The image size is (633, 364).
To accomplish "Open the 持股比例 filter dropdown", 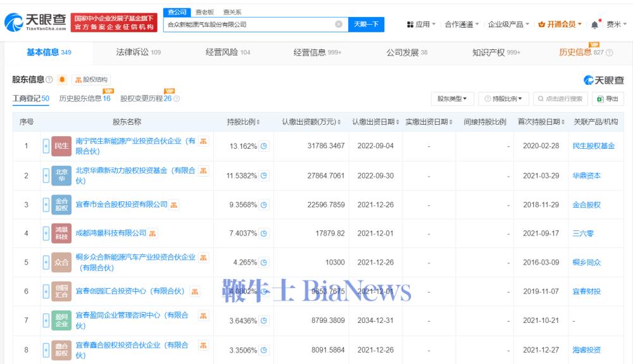I will pyautogui.click(x=503, y=99).
